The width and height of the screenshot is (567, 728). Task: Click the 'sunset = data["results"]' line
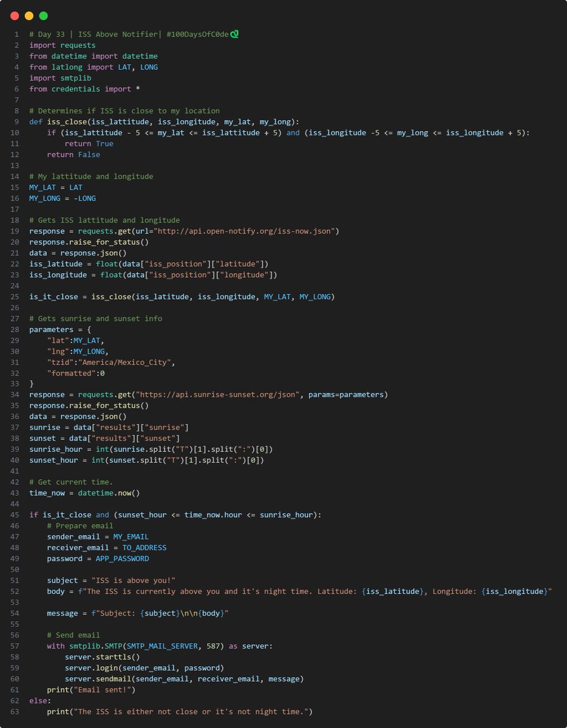104,439
